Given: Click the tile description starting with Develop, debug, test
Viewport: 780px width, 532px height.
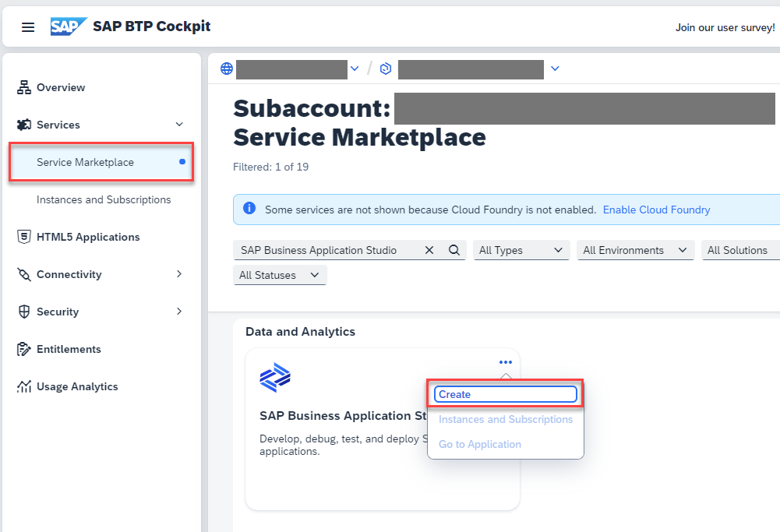Looking at the screenshot, I should (x=343, y=445).
